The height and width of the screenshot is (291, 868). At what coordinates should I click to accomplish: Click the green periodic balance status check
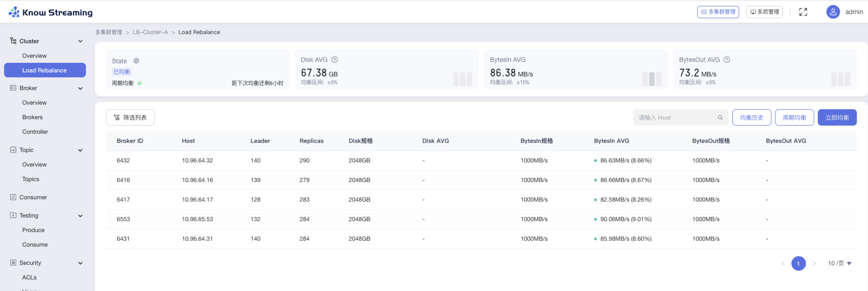coord(140,83)
